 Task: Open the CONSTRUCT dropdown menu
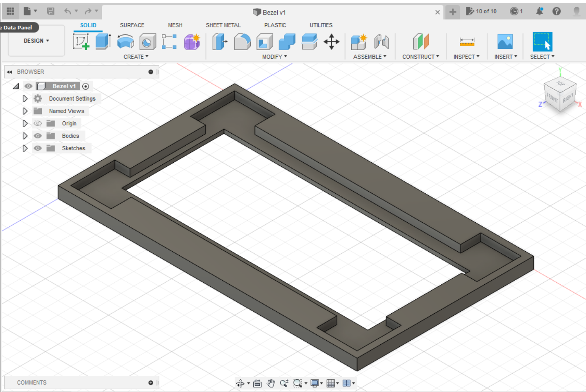pos(421,57)
